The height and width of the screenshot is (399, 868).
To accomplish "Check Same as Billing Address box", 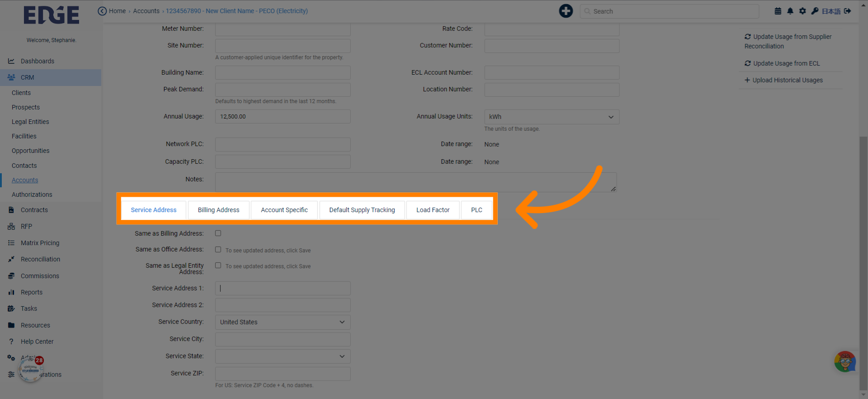I will [218, 233].
